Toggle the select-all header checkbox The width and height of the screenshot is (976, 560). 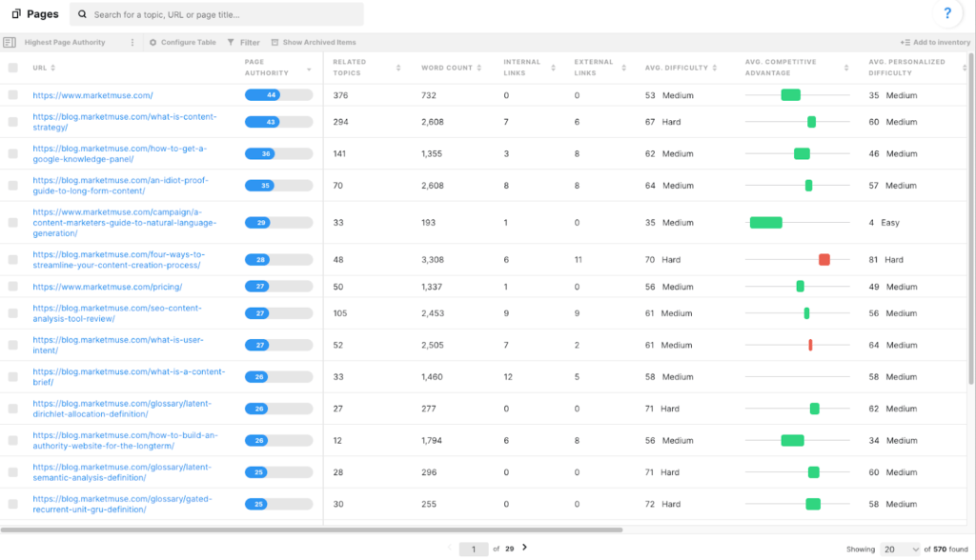[x=13, y=68]
